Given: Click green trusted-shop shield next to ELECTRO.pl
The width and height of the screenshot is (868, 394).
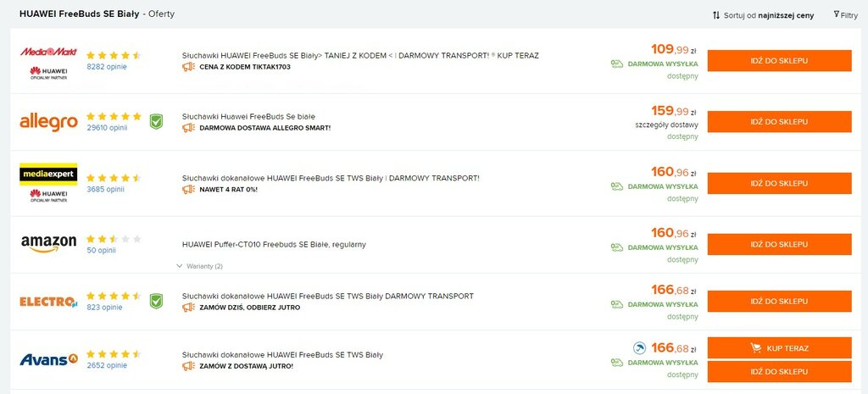Looking at the screenshot, I should [156, 302].
